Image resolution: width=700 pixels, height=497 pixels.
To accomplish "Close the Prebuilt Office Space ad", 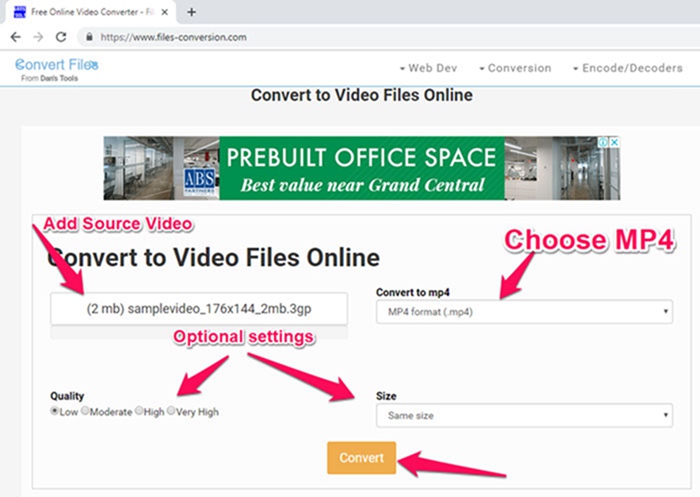I will coord(614,142).
